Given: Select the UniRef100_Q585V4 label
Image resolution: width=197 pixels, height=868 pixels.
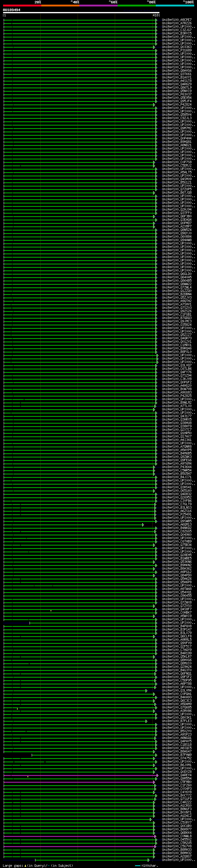Looking at the screenshot, I should (x=176, y=115).
